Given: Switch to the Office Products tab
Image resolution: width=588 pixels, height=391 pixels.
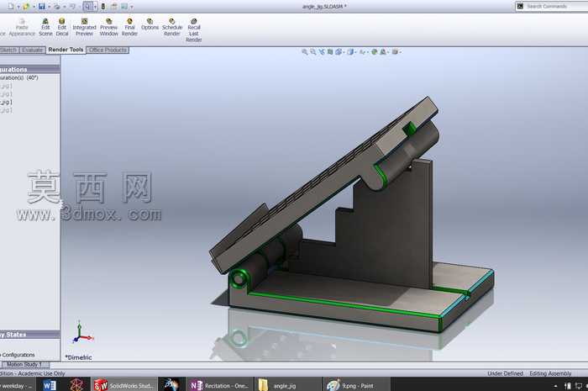Looking at the screenshot, I should click(x=108, y=50).
